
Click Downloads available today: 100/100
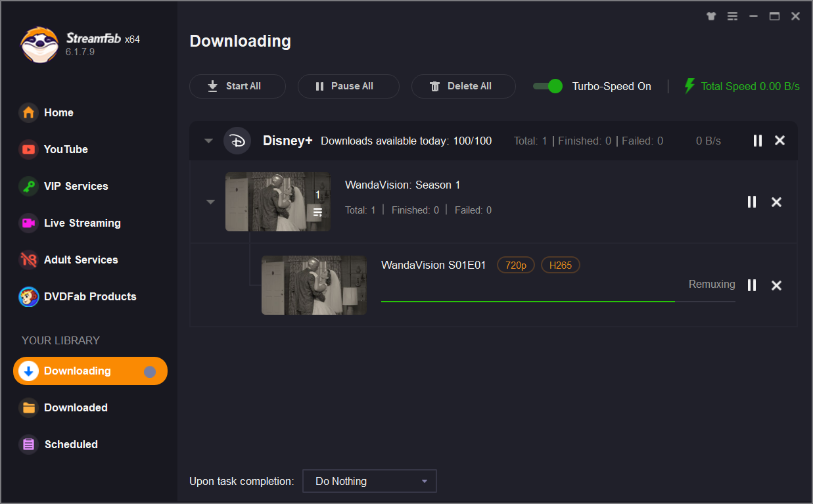[406, 141]
